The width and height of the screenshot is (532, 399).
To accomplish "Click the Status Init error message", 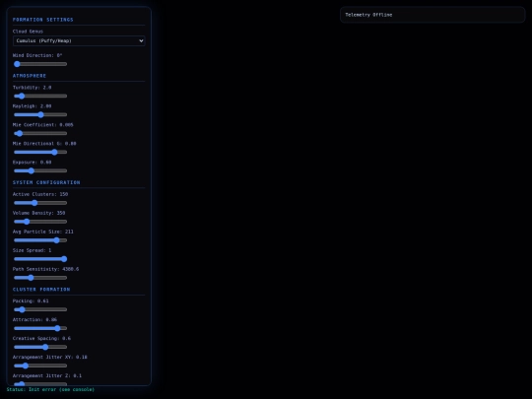I will 50,389.
